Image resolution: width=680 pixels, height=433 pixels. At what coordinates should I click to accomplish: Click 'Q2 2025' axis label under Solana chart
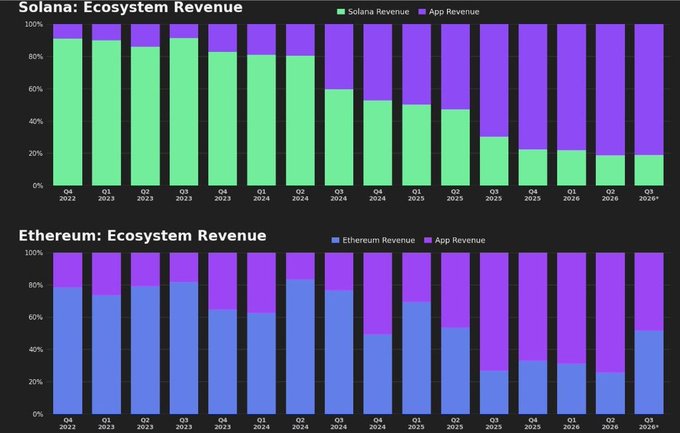(x=455, y=195)
